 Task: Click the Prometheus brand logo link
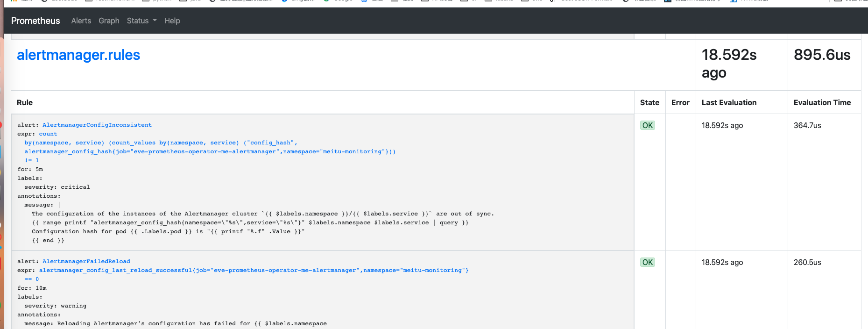(35, 21)
